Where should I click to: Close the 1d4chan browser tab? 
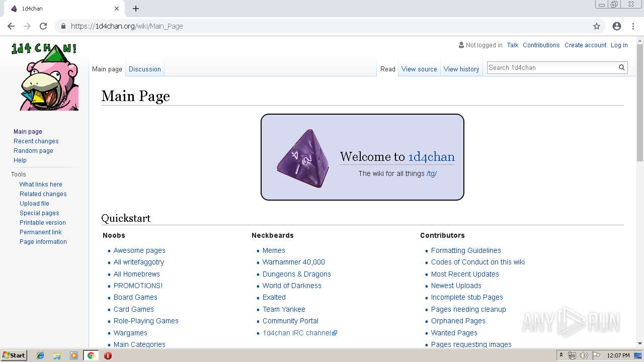(x=117, y=9)
